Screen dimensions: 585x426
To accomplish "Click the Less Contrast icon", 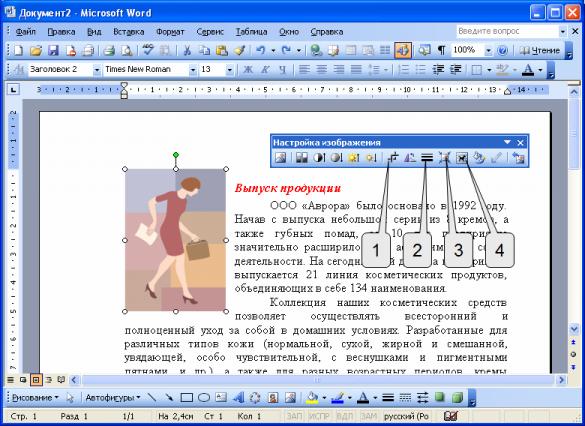I will coord(337,158).
